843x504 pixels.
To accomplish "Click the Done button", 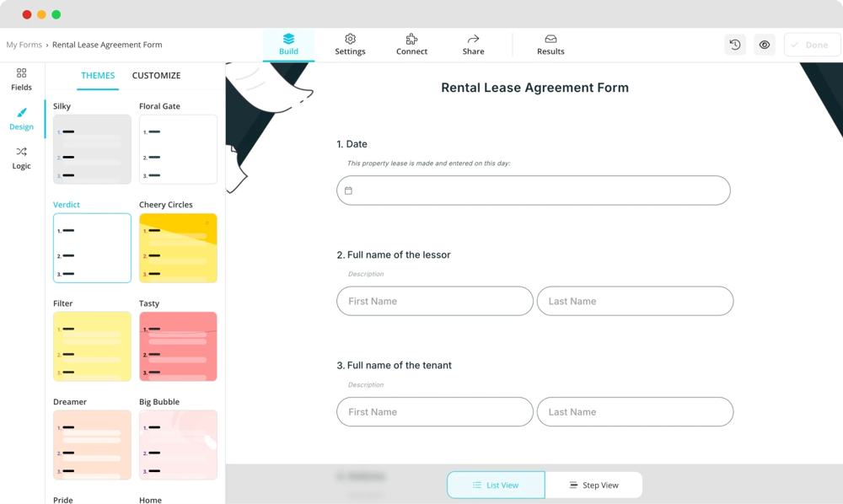I will click(811, 44).
